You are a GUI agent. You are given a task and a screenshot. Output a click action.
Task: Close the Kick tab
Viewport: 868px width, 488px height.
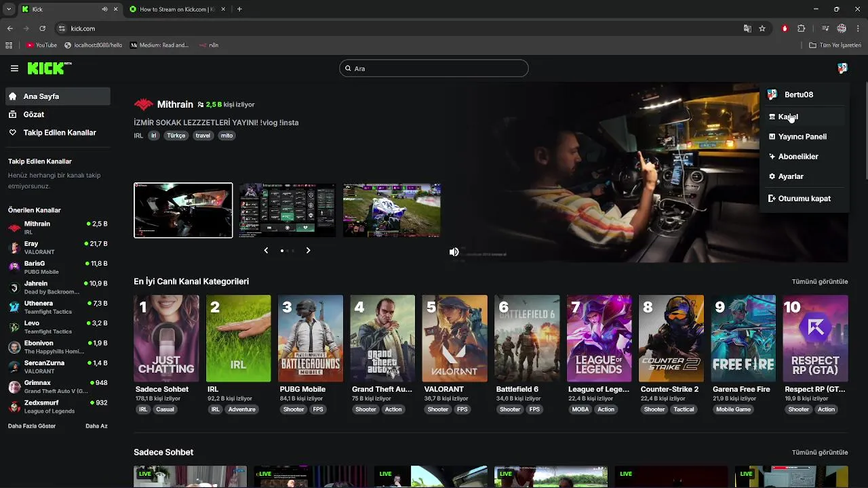115,9
